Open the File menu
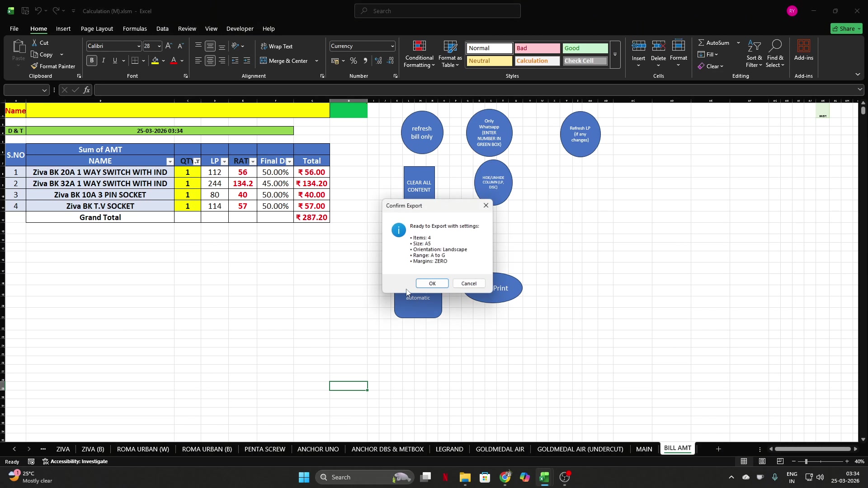The image size is (868, 488). tap(14, 28)
